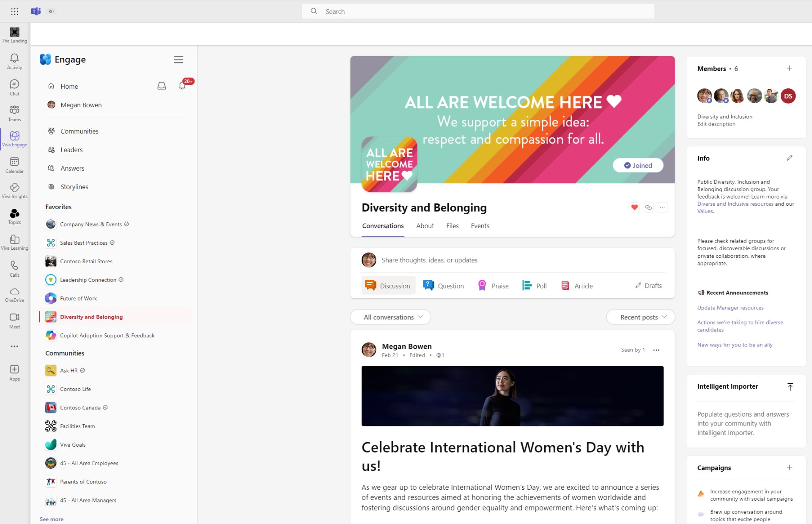Open Drafts

click(x=648, y=286)
